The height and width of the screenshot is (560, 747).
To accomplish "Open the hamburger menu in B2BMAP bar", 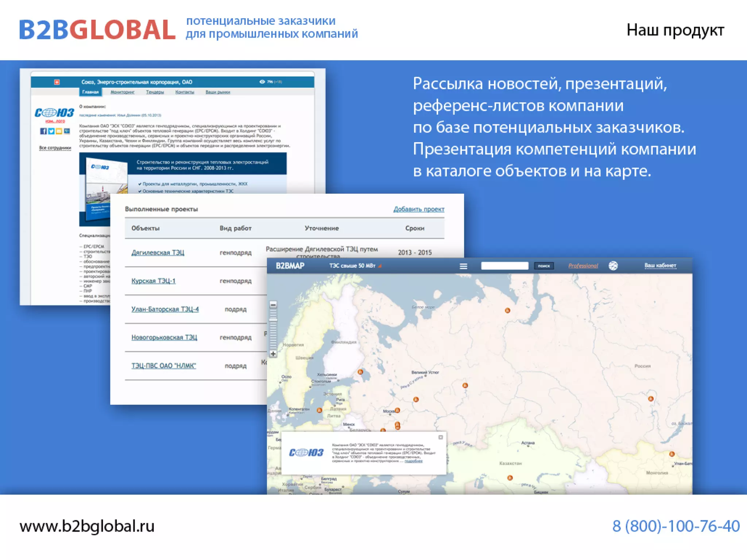I will (x=463, y=266).
